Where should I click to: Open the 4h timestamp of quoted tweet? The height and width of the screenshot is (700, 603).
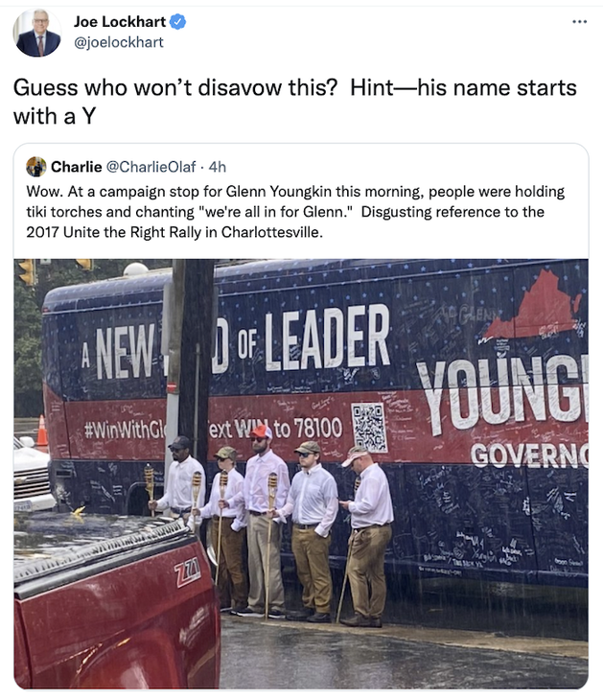(x=218, y=167)
